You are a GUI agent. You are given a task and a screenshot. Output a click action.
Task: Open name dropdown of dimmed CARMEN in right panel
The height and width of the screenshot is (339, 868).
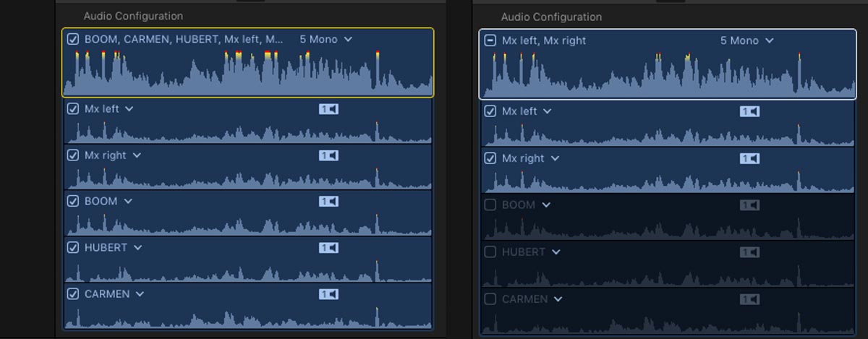(558, 299)
